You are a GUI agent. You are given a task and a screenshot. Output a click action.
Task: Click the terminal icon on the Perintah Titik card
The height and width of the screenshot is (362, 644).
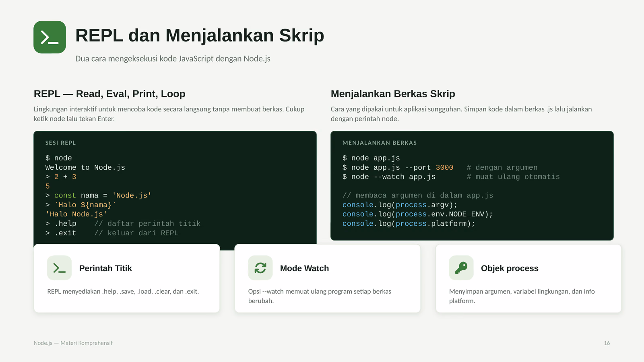[x=59, y=268]
